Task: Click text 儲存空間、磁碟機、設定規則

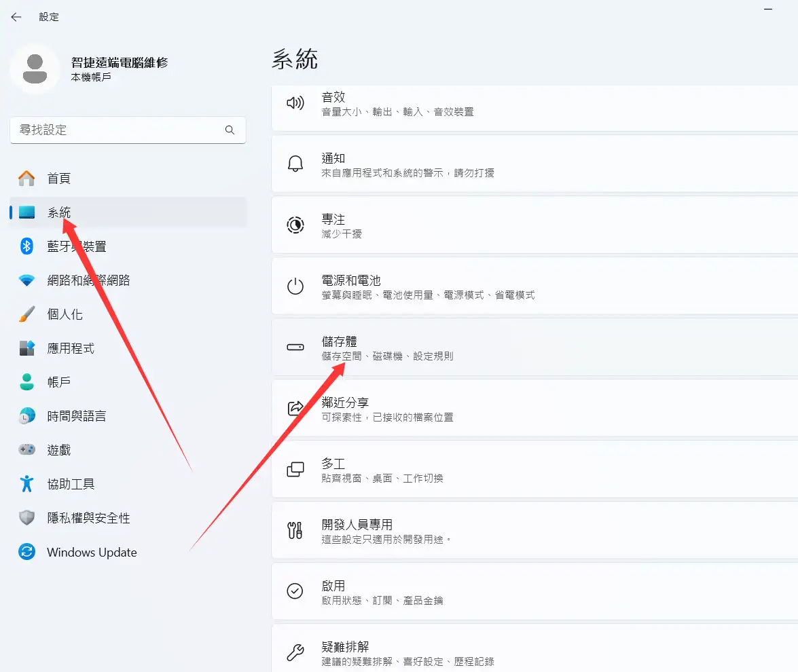Action: point(387,356)
